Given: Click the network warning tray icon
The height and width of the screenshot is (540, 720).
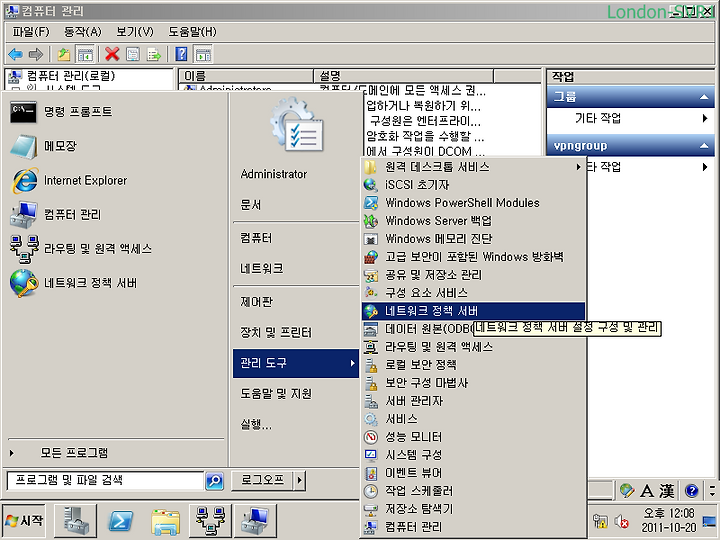Looking at the screenshot, I should (x=600, y=521).
